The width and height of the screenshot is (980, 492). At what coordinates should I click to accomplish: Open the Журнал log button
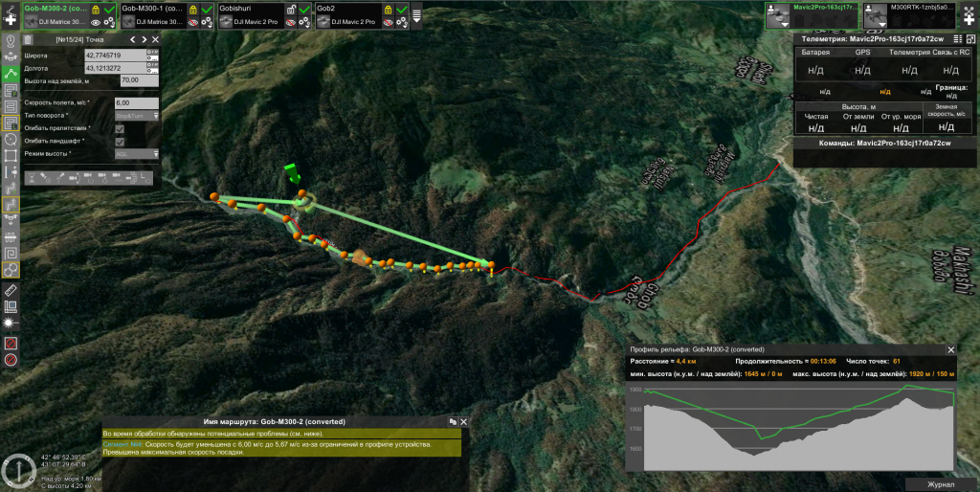942,484
